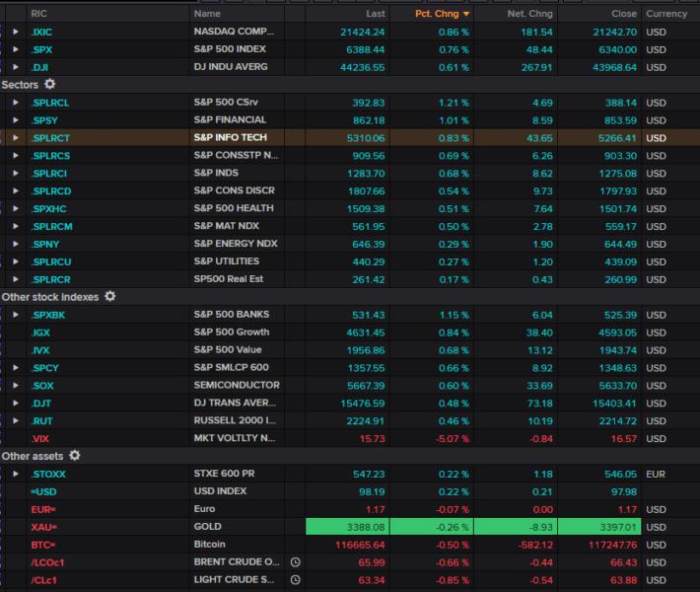
Task: Click Gold percent change -0.26 %
Action: 453,527
